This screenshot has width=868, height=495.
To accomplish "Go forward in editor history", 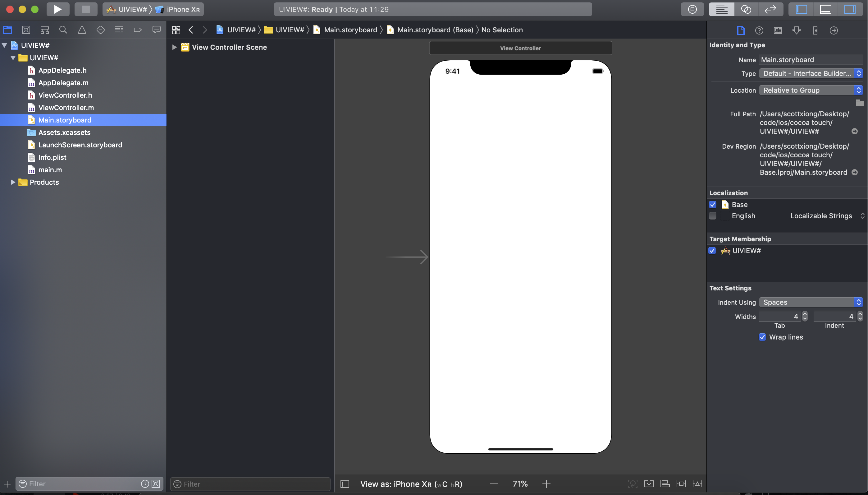I will [x=205, y=30].
